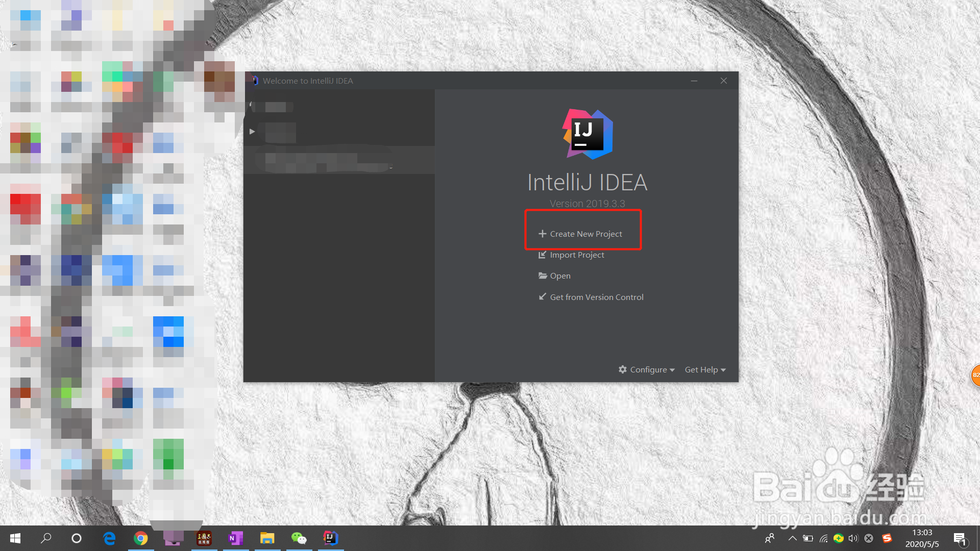
Task: Click Open in the welcome screen
Action: [554, 275]
